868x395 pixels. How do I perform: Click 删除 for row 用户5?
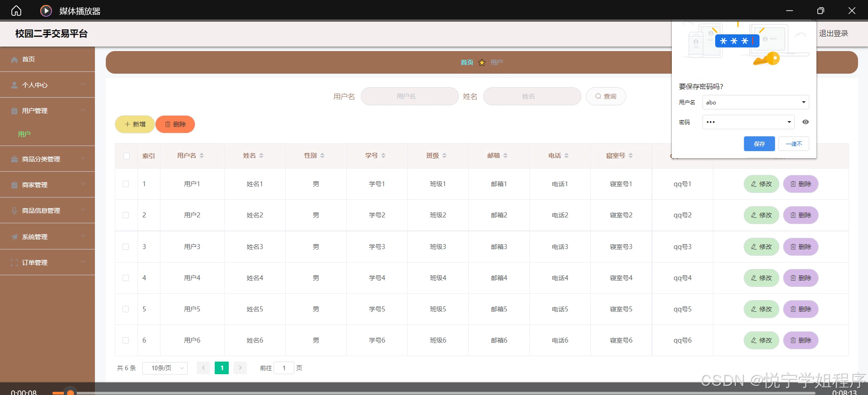(801, 309)
